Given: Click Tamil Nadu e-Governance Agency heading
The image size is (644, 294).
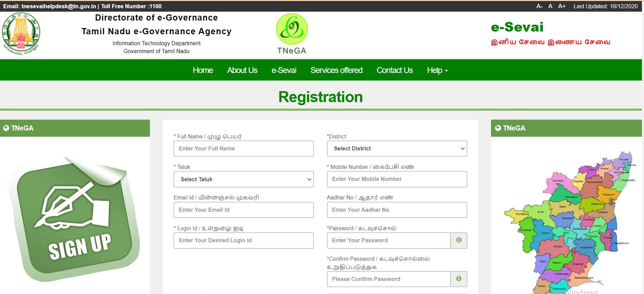Looking at the screenshot, I should pyautogui.click(x=156, y=32).
